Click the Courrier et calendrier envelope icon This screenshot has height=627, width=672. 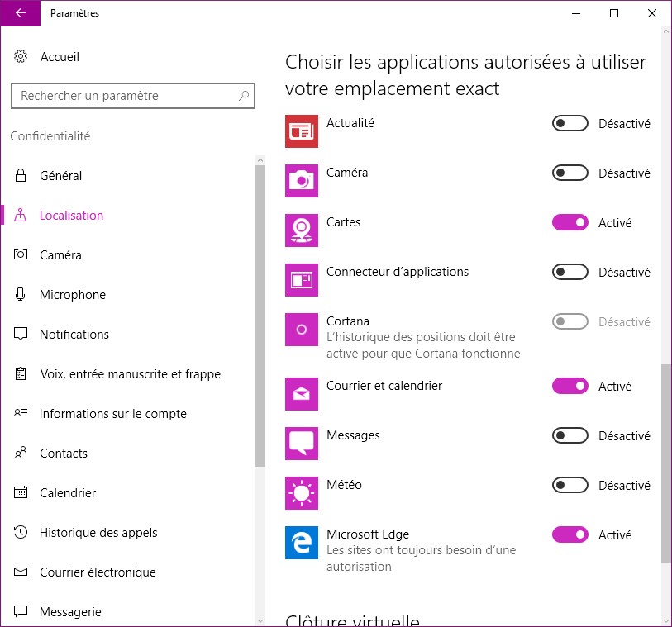coord(301,394)
